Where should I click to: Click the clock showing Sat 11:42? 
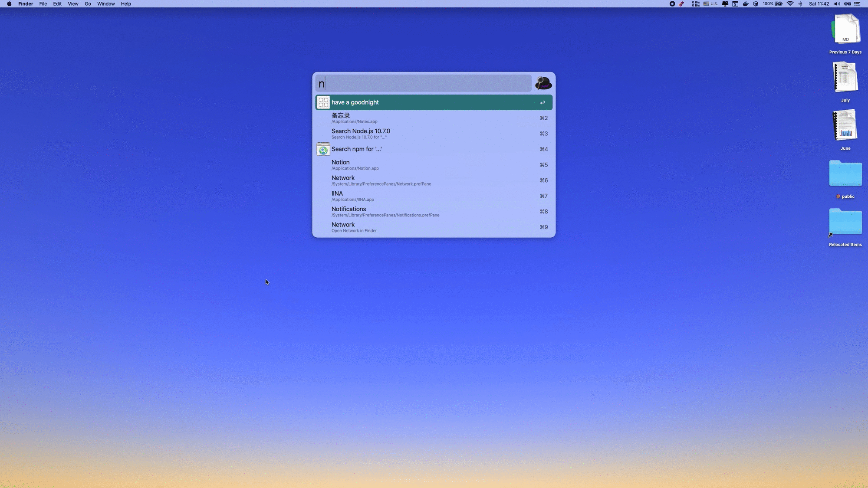819,4
